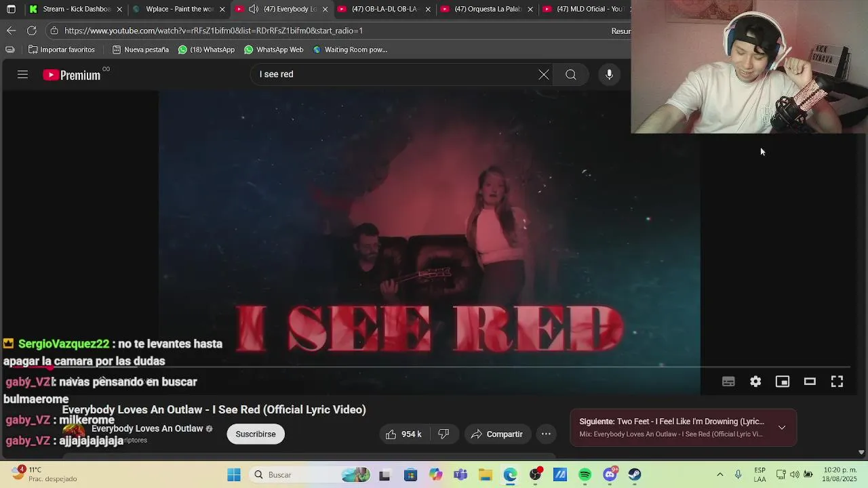Open the ESP LAA language switcher

[x=760, y=474]
